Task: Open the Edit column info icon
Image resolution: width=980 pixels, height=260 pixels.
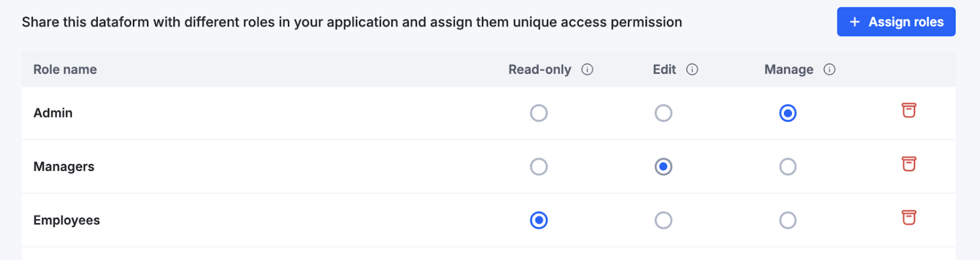Action: (x=692, y=70)
